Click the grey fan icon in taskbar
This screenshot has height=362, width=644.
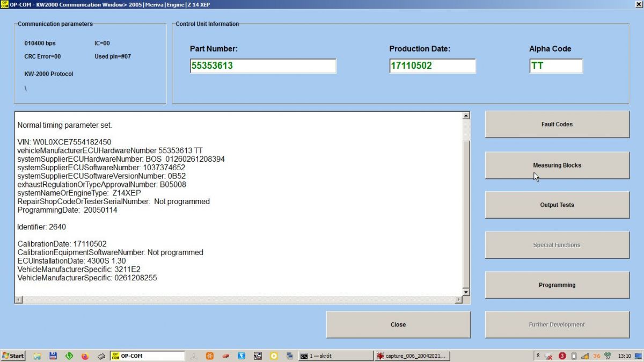[193, 356]
